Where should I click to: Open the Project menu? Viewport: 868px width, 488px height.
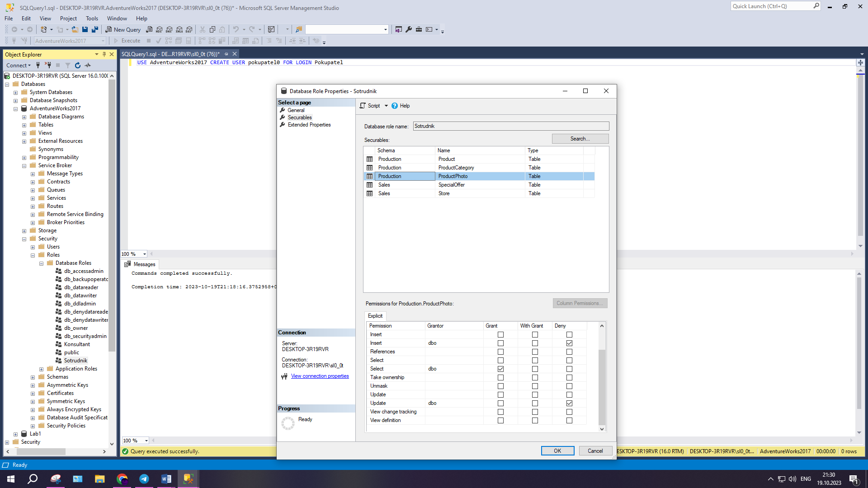click(68, 19)
